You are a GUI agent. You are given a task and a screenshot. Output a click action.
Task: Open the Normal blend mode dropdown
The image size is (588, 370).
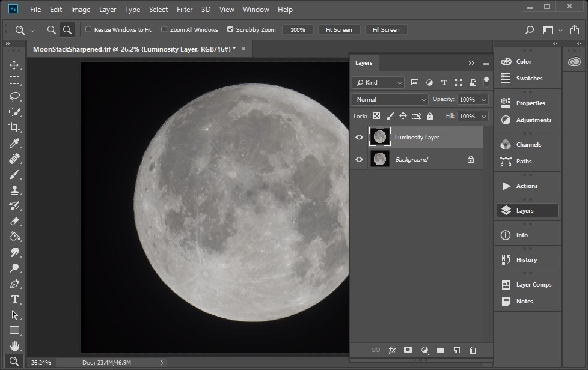tap(390, 99)
